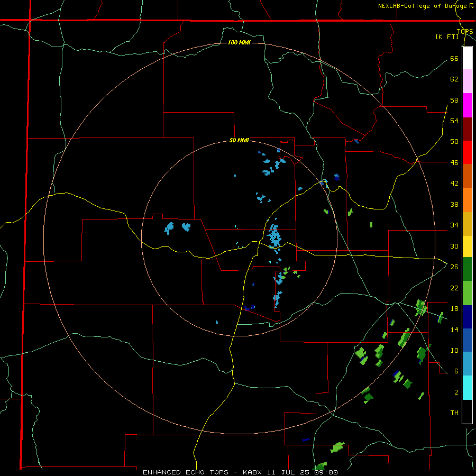The image size is (476, 476).
Task: Click the 18 legend scale value
Action: tap(454, 308)
